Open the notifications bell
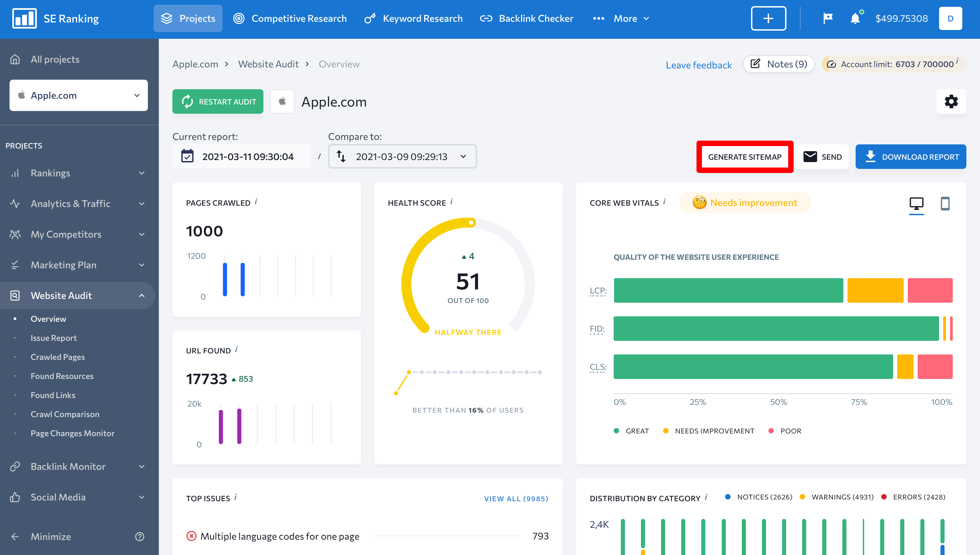The height and width of the screenshot is (555, 980). [x=855, y=18]
